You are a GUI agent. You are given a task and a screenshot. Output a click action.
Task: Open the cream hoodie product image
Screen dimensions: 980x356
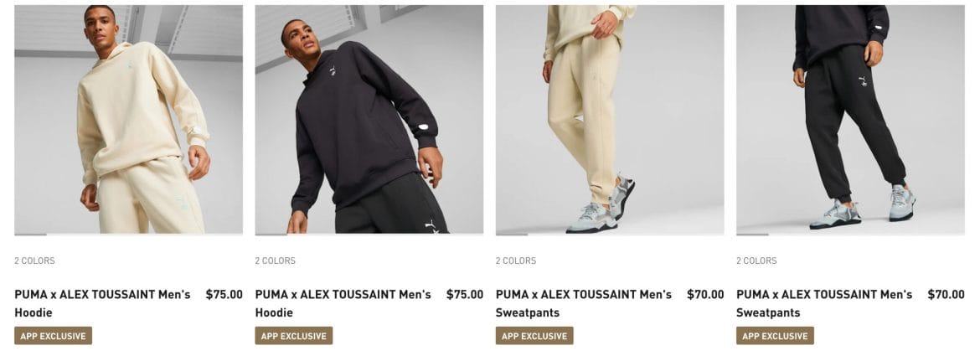click(x=128, y=119)
